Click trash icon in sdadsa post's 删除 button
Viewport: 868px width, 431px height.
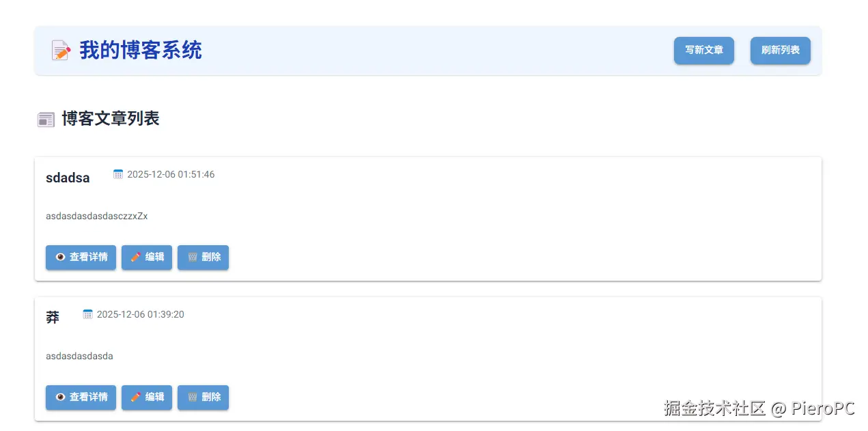coord(193,258)
